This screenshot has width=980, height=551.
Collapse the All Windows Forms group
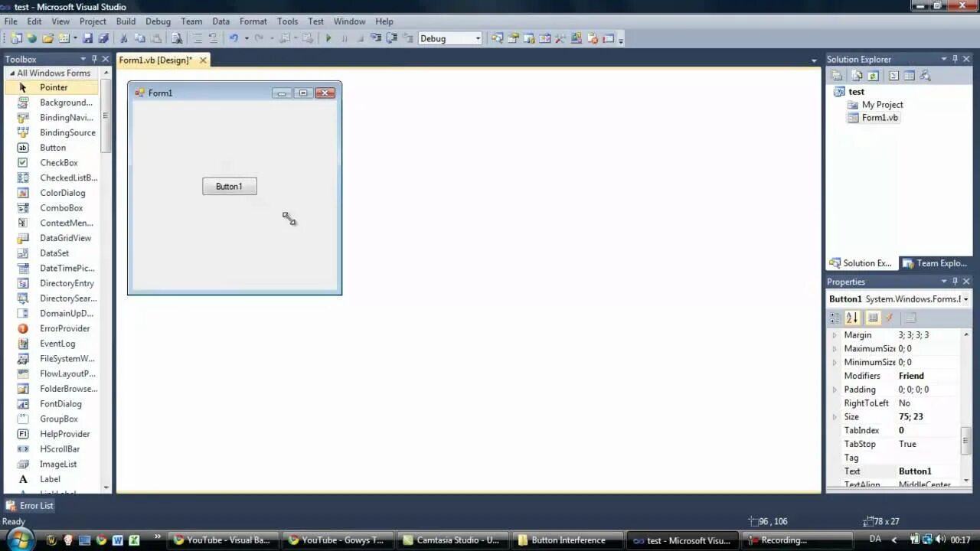pos(12,73)
